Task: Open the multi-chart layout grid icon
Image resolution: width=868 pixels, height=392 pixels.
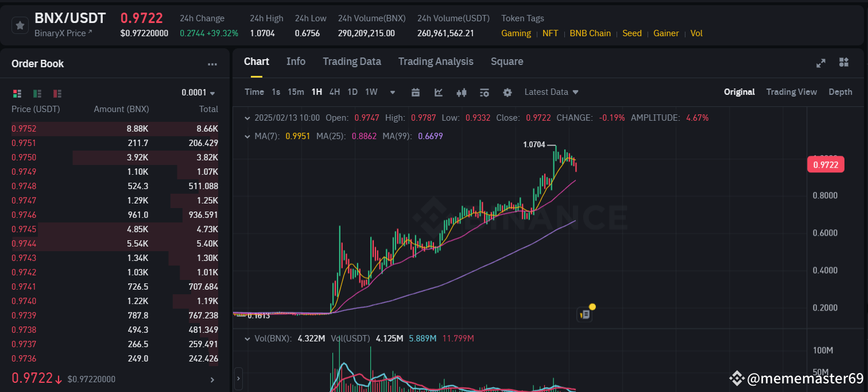Action: tap(844, 62)
